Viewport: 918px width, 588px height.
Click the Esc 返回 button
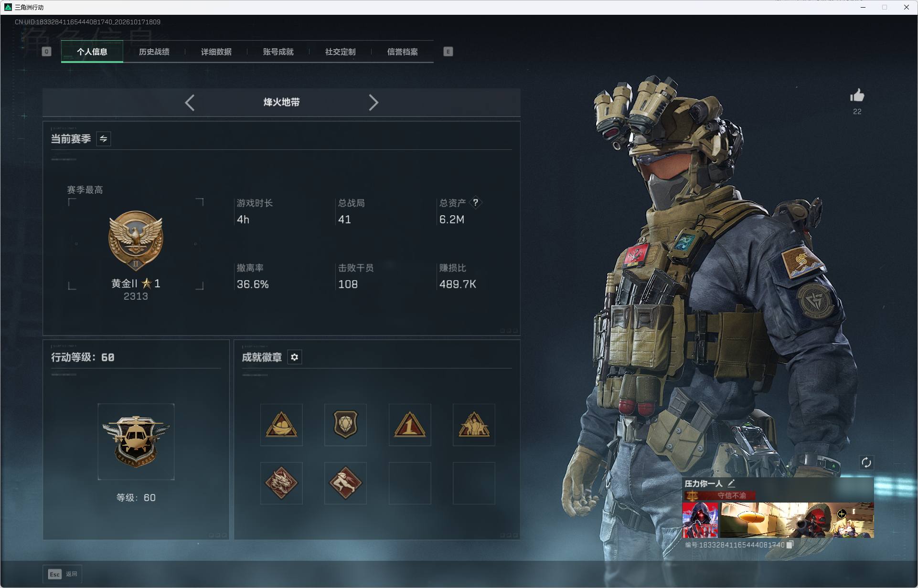63,574
